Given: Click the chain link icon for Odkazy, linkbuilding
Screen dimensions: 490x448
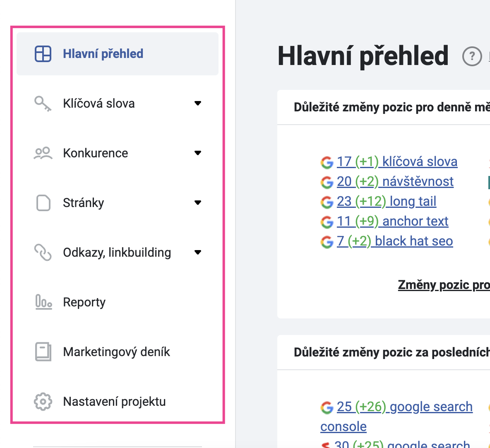Looking at the screenshot, I should pyautogui.click(x=43, y=253).
